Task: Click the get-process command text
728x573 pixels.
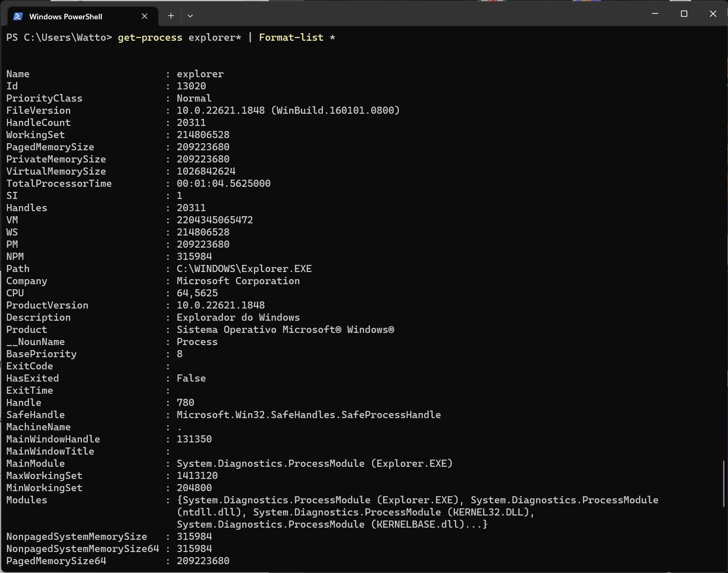Action: click(x=150, y=37)
